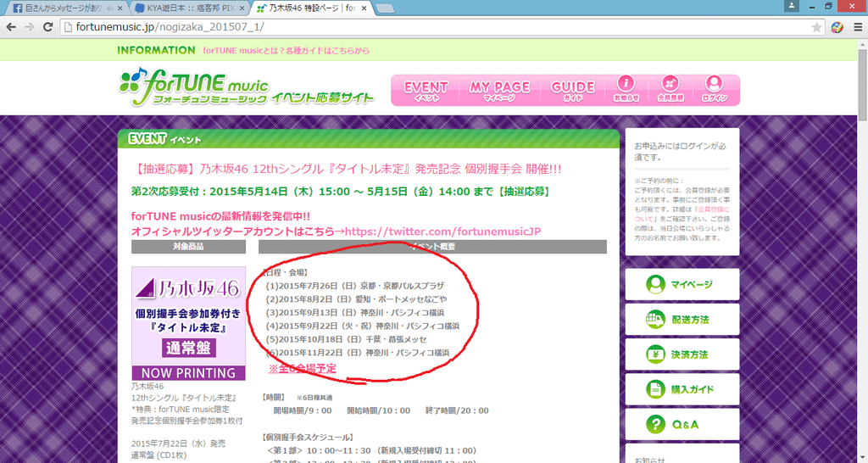Click the 2015年10月18日 千葉 幕張メッセ row
Image resolution: width=868 pixels, height=463 pixels.
point(347,339)
